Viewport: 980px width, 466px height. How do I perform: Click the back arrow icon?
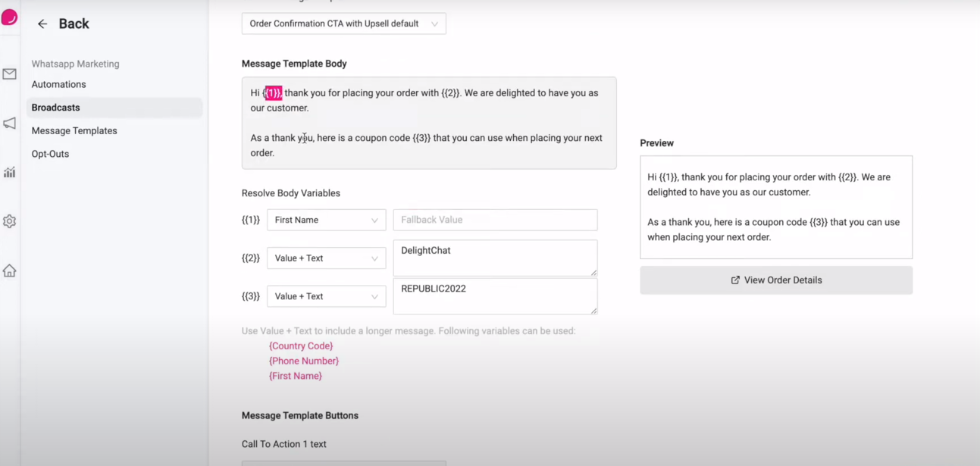42,24
